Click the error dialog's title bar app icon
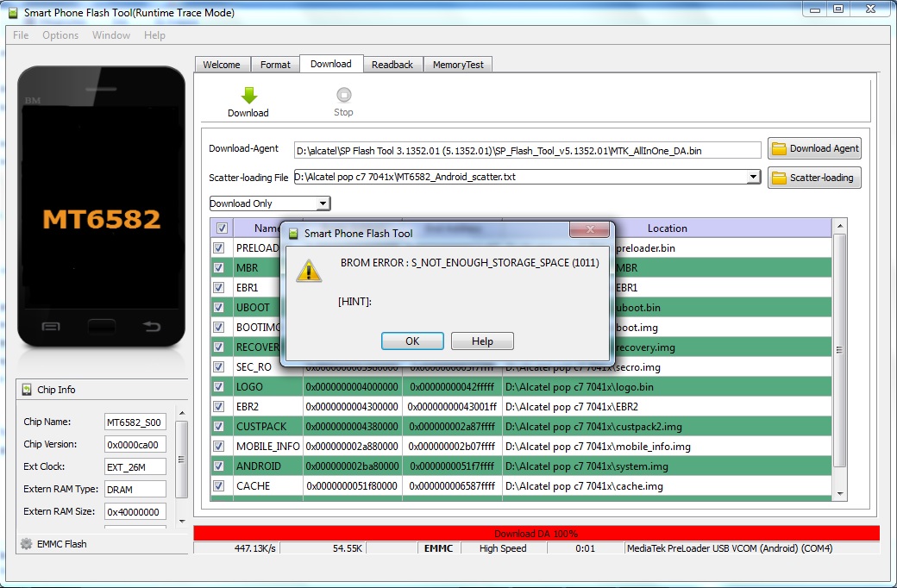The height and width of the screenshot is (588, 897). [293, 234]
